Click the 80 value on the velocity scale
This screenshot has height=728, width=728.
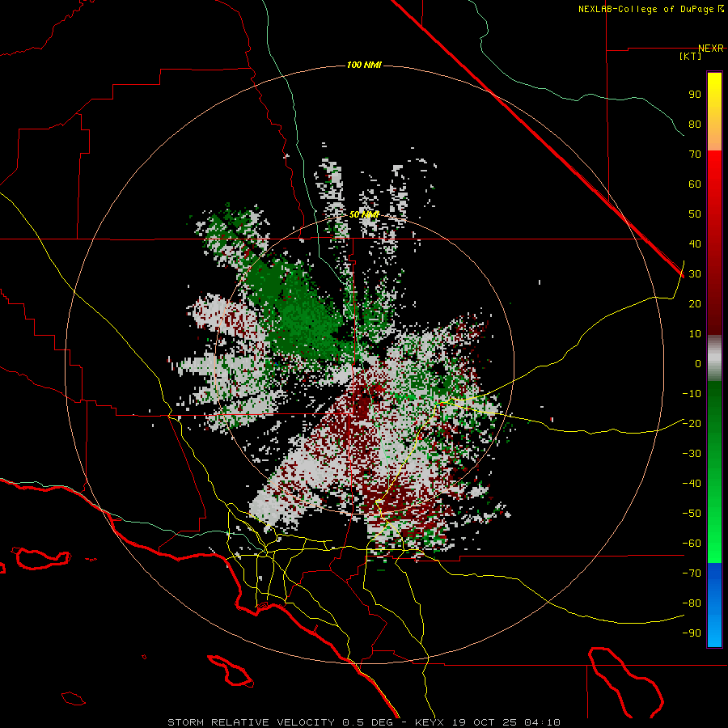695,125
